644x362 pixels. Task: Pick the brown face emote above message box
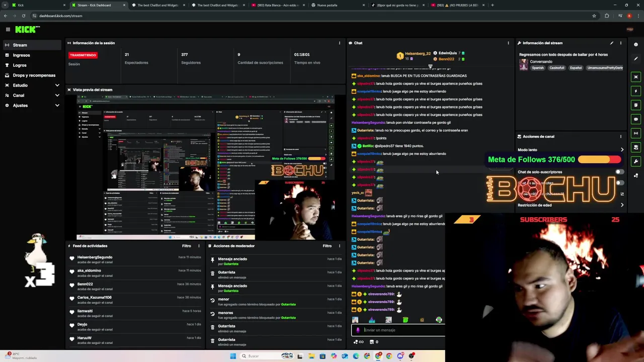[422, 320]
